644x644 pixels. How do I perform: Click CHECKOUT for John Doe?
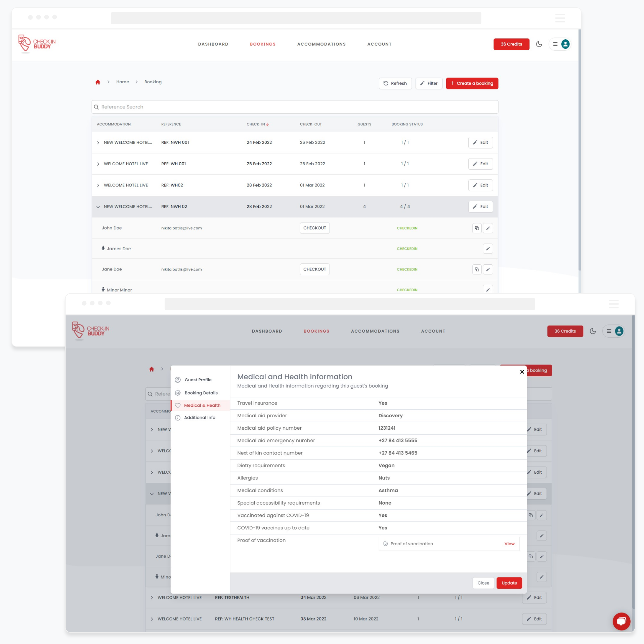[x=314, y=228]
